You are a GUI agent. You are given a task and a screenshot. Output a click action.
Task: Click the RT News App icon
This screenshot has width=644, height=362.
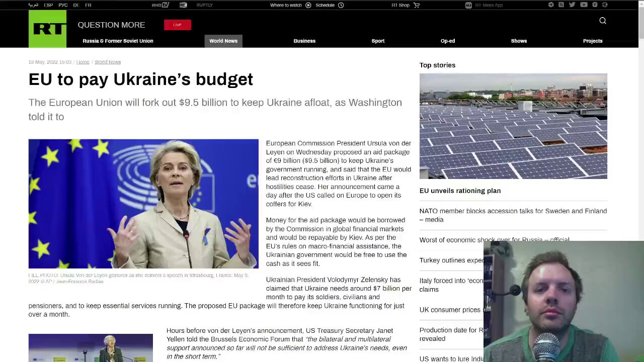pos(468,5)
